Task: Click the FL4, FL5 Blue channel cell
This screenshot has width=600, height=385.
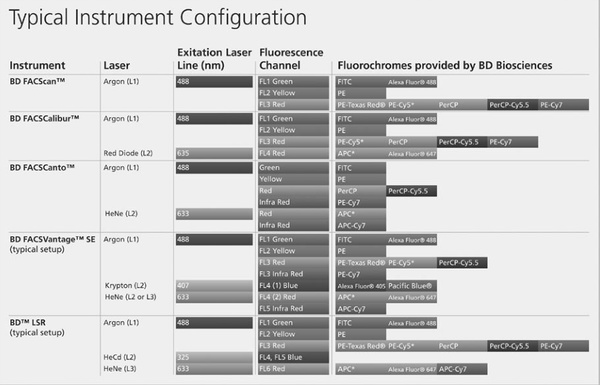Action: point(293,357)
